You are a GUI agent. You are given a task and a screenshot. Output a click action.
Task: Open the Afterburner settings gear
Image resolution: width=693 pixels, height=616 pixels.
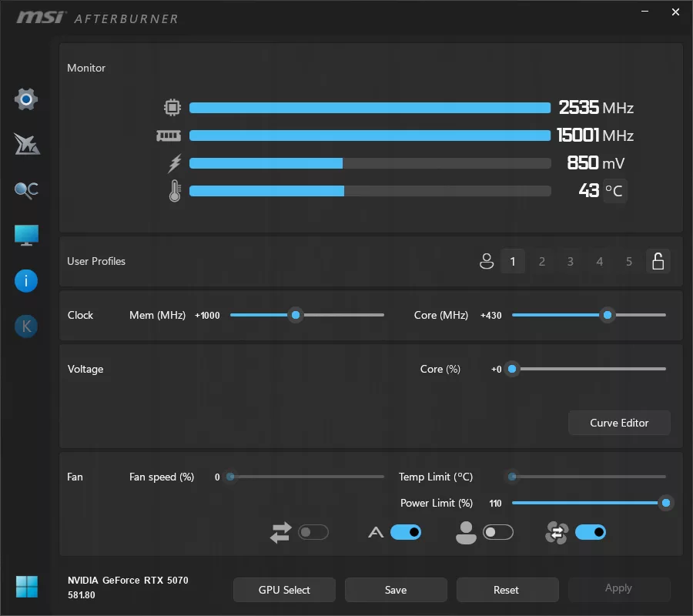pos(26,99)
